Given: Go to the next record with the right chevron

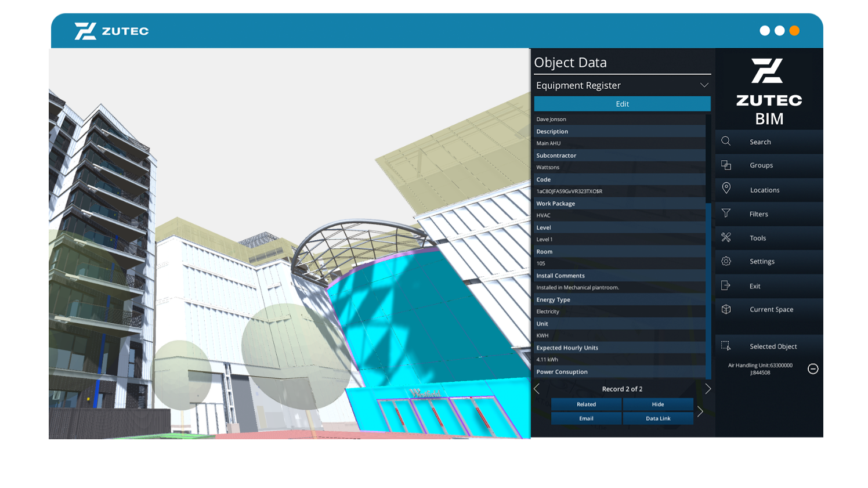Looking at the screenshot, I should coord(707,389).
